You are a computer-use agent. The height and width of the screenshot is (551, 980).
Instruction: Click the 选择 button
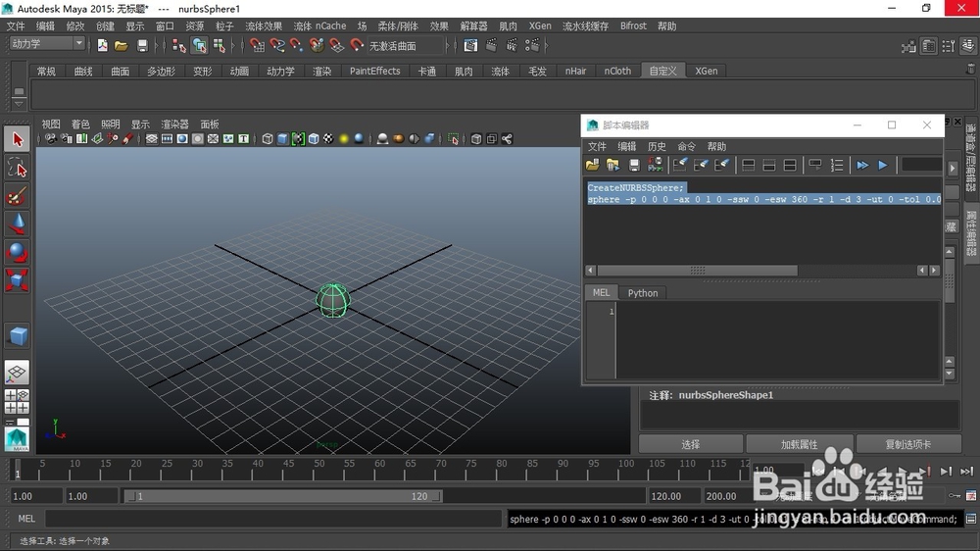(x=691, y=444)
